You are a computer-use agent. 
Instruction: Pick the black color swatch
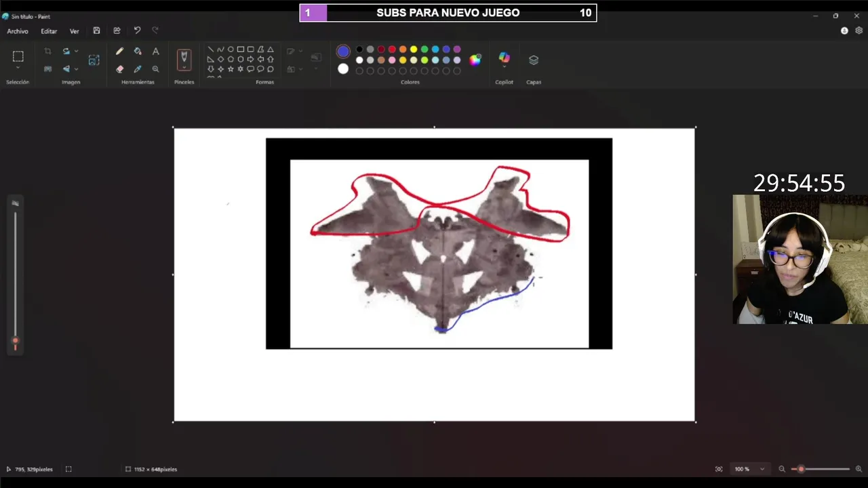click(359, 49)
